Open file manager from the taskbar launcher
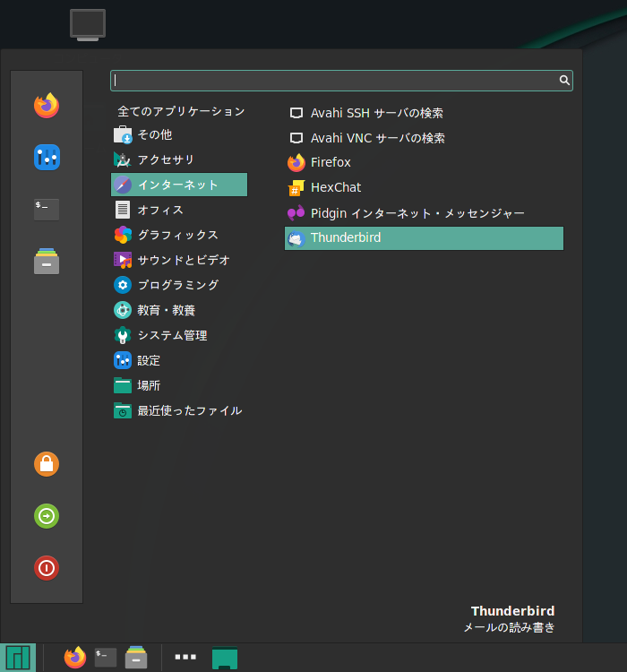Viewport: 627px width, 672px height. [136, 658]
